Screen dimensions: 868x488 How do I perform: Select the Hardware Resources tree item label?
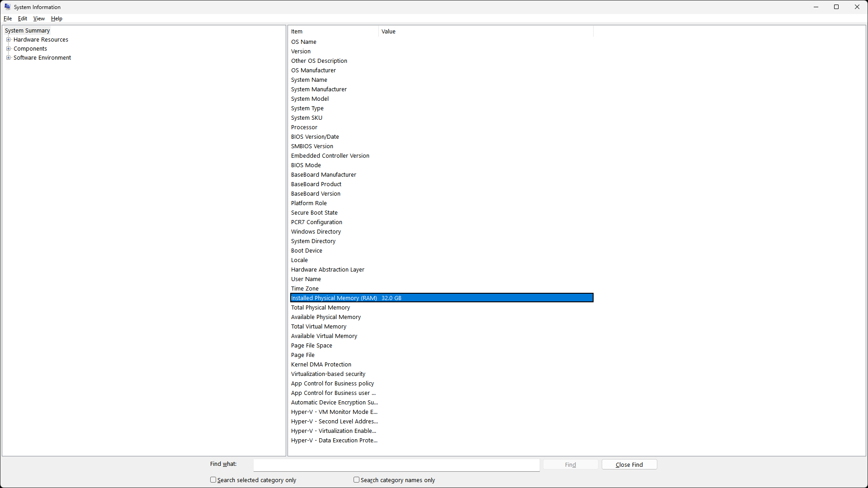41,40
